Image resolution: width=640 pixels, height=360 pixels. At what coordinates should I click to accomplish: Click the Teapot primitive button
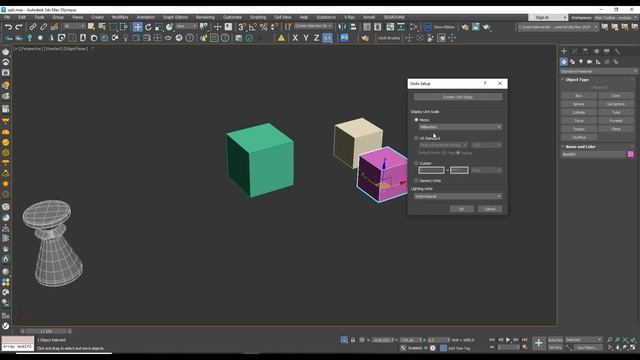point(578,129)
